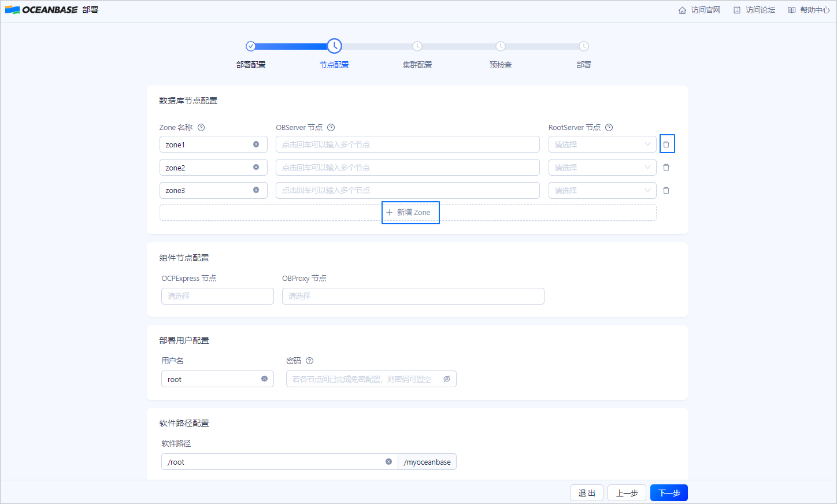The image size is (837, 504).
Task: Show help for OBServer 节点
Action: (331, 127)
